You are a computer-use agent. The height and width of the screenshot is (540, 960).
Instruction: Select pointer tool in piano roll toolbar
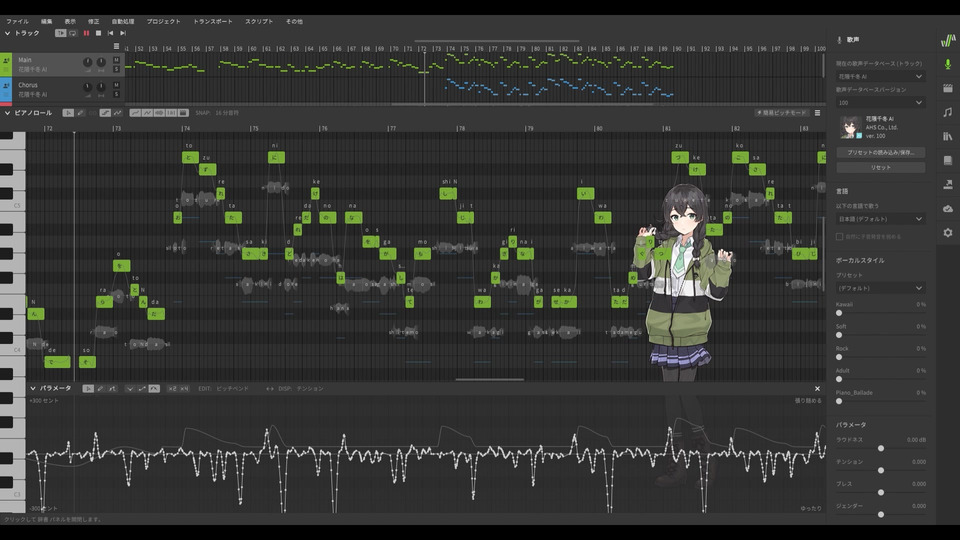(68, 113)
